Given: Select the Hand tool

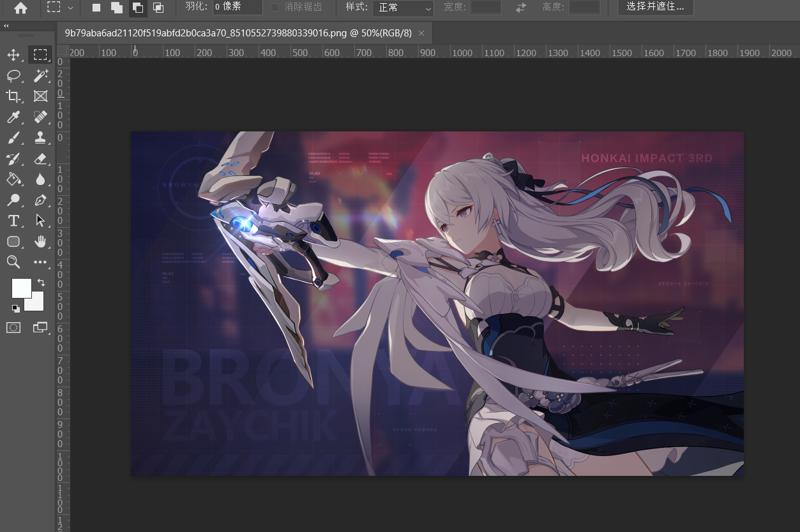Looking at the screenshot, I should [40, 241].
